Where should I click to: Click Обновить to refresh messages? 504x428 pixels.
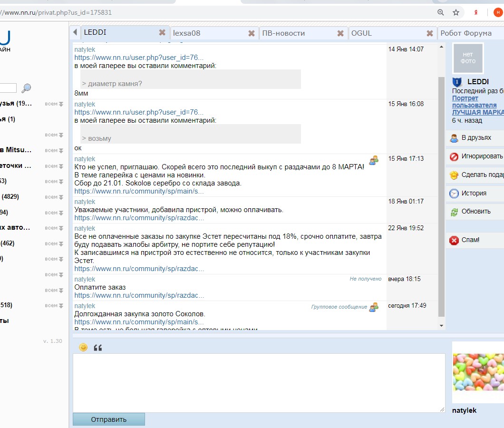tap(475, 212)
